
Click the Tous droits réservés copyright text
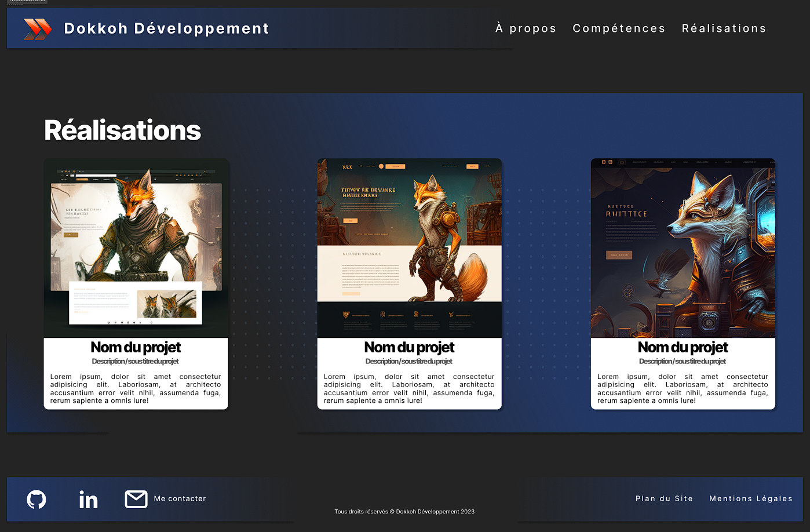(404, 511)
